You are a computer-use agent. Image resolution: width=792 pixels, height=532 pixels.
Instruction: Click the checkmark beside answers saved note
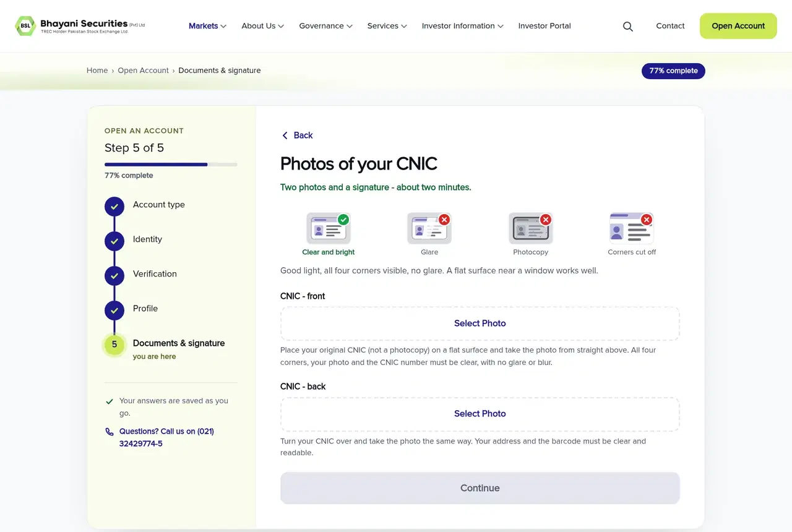[110, 401]
